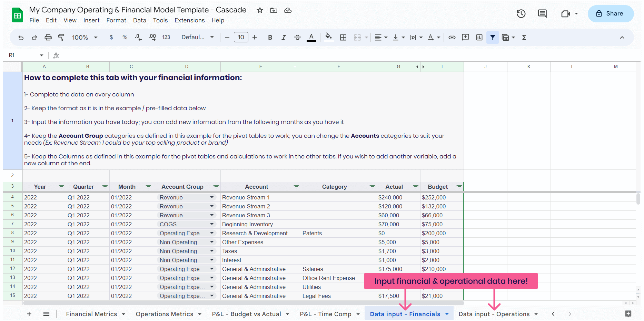This screenshot has width=644, height=321.
Task: Undo the last action
Action: pyautogui.click(x=21, y=37)
